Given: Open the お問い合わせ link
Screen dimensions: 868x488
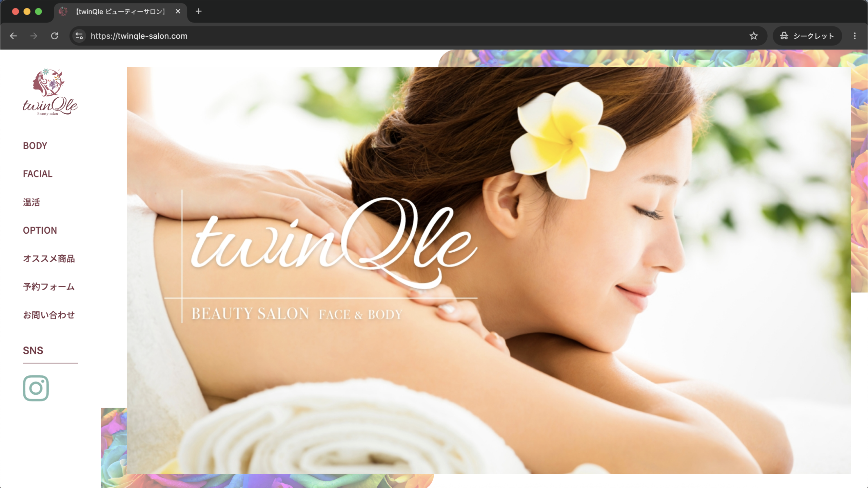Looking at the screenshot, I should tap(49, 315).
